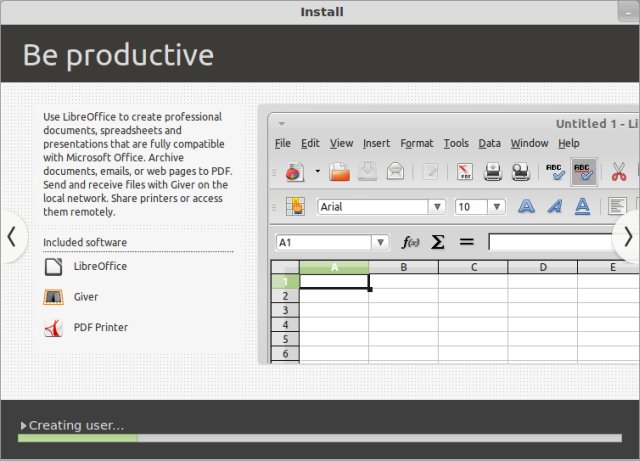This screenshot has height=461, width=640.
Task: Click the scissors Cut icon
Action: [619, 172]
